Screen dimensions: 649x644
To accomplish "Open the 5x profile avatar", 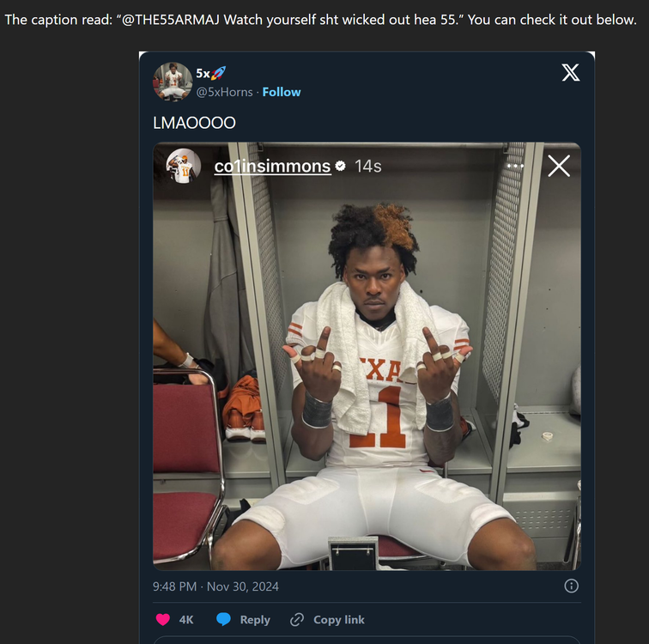I will 172,82.
